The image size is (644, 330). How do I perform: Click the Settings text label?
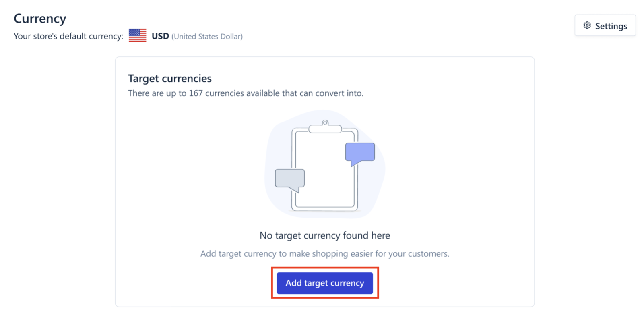coord(611,26)
